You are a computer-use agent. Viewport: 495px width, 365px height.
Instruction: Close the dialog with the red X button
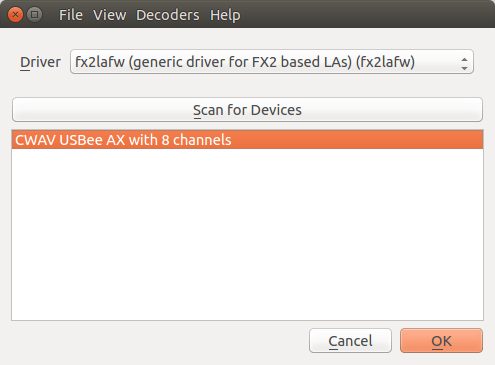15,15
